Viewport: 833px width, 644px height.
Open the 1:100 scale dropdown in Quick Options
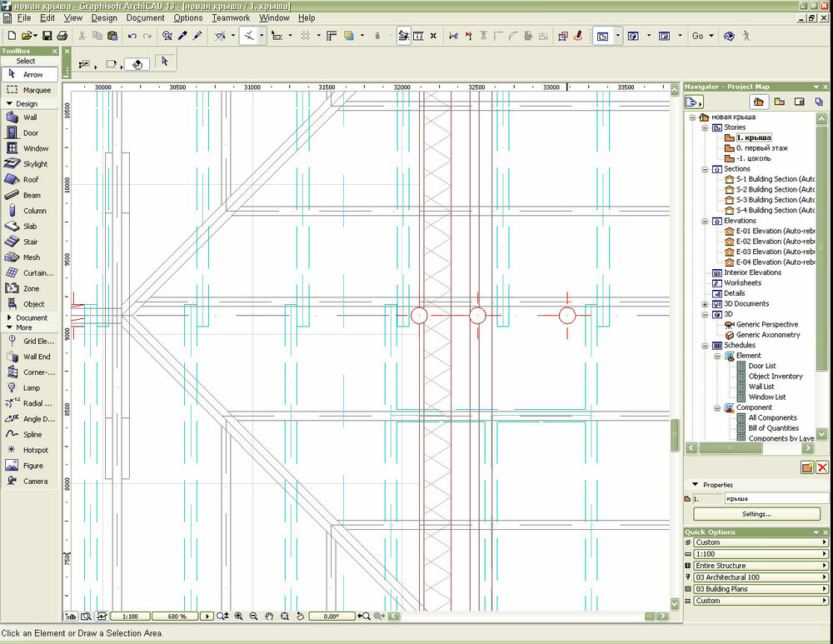point(756,554)
